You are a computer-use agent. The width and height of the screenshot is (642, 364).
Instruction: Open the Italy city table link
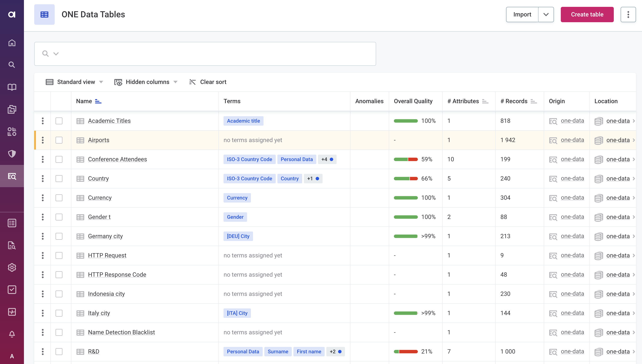pos(99,313)
